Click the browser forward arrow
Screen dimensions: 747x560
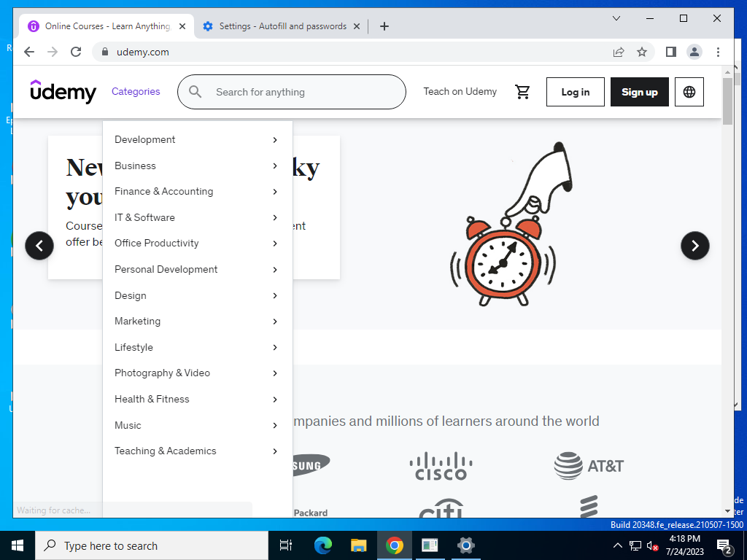53,52
